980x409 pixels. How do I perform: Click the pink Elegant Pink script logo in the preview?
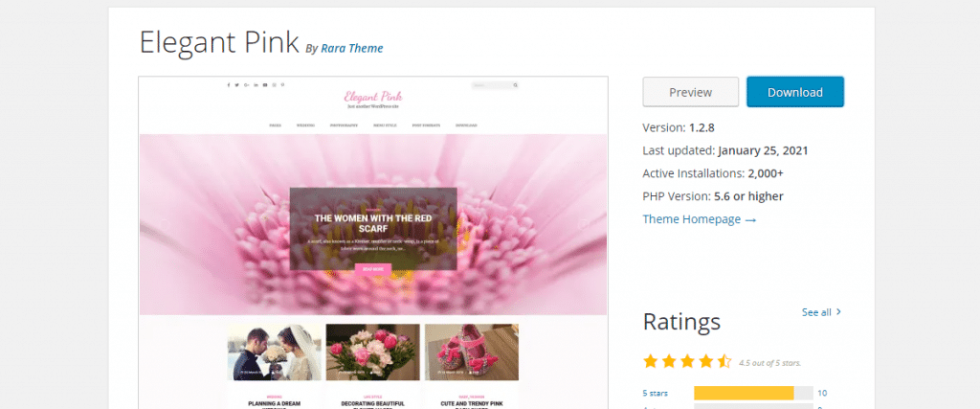373,97
